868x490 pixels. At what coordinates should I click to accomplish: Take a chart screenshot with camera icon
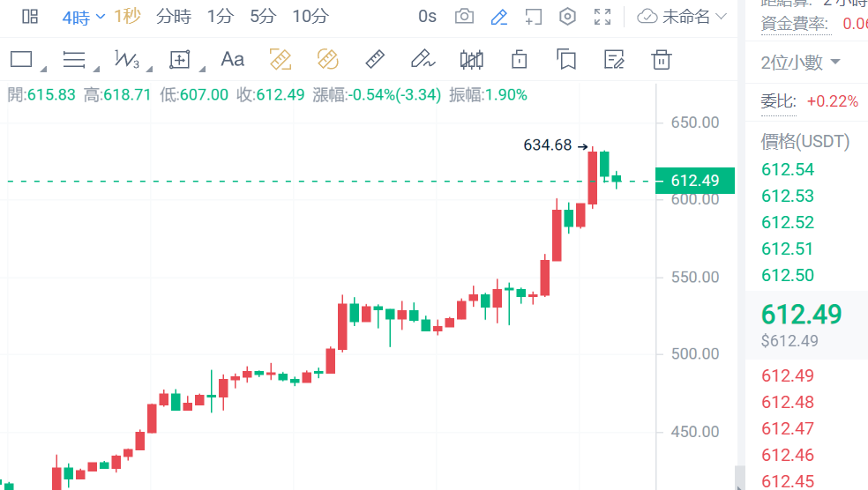click(463, 16)
